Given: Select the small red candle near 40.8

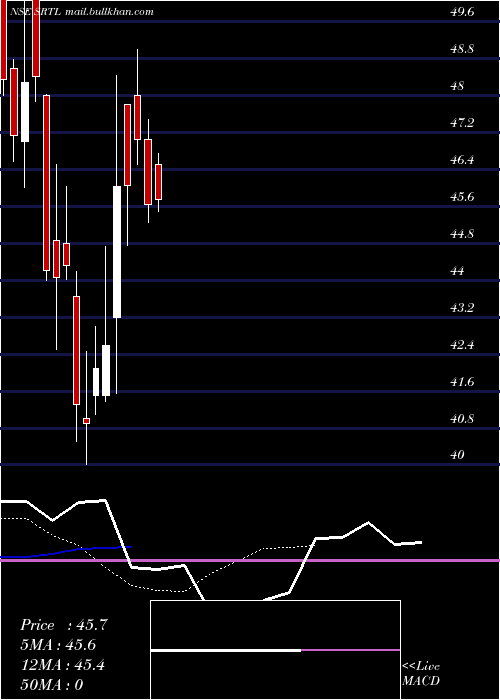Looking at the screenshot, I should pos(87,421).
